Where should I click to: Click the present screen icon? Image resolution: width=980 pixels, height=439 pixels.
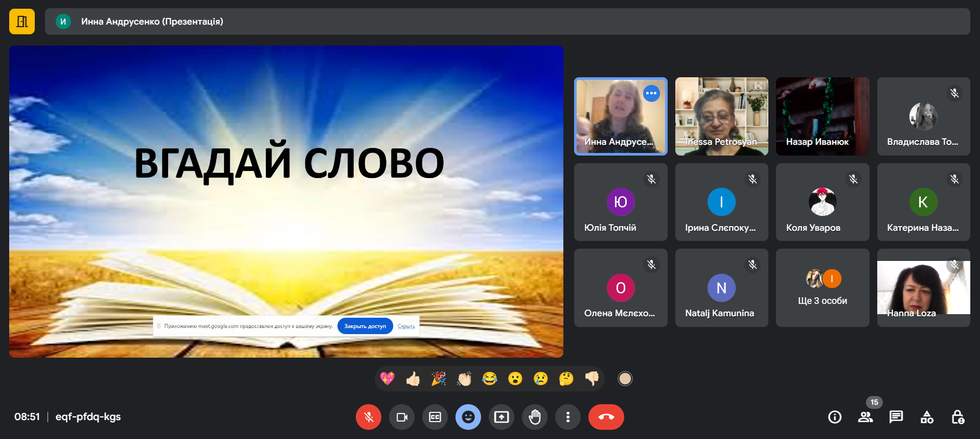[x=502, y=417]
